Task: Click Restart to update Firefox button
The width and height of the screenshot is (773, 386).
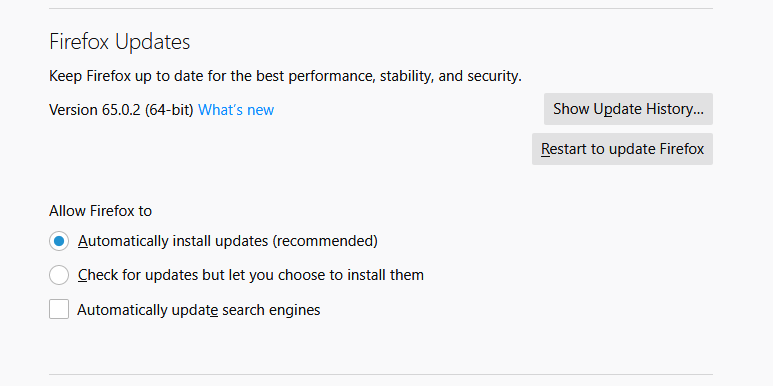Action: tap(622, 149)
